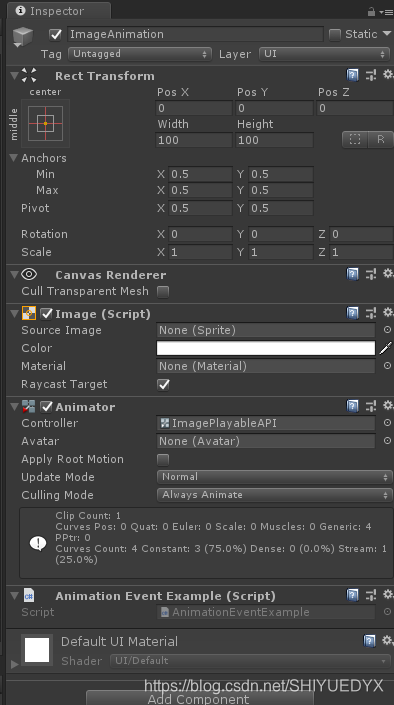Click the GameObject cube icon selector
394x705 pixels.
(x=22, y=37)
